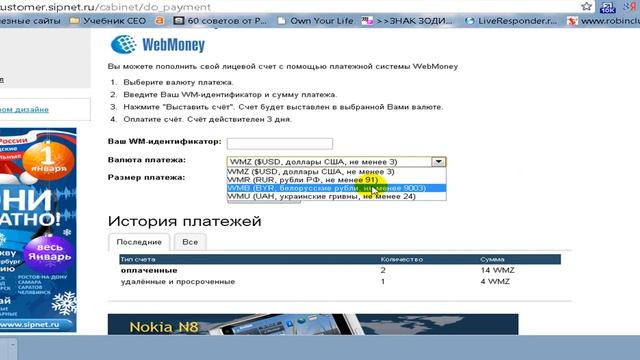Viewport: 640px width, 360px height.
Task: Click the Количество column header
Action: [x=402, y=259]
